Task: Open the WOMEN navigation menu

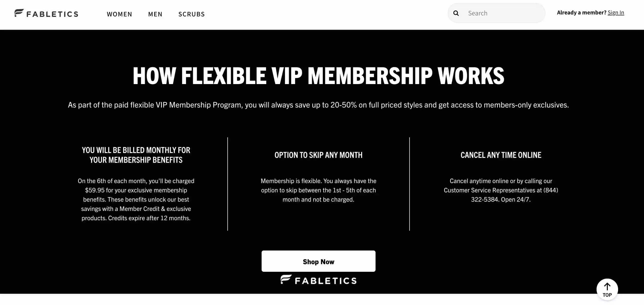Action: (x=119, y=14)
